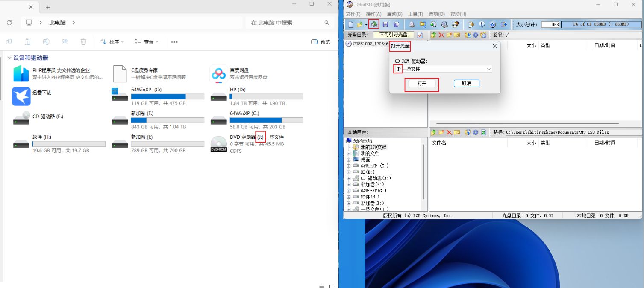Click the Save floppy-disk icon in UltraISO toolbar

(385, 24)
